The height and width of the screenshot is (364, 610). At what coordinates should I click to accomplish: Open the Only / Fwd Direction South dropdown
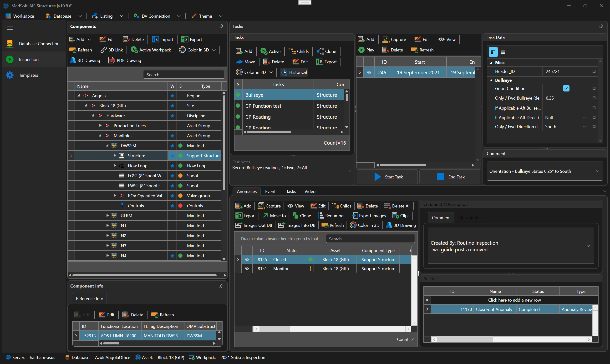point(584,126)
